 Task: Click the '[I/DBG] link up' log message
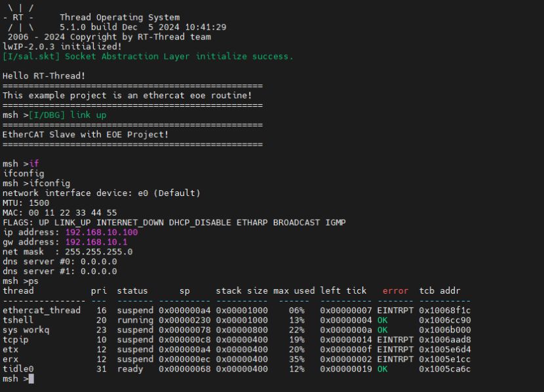point(68,115)
